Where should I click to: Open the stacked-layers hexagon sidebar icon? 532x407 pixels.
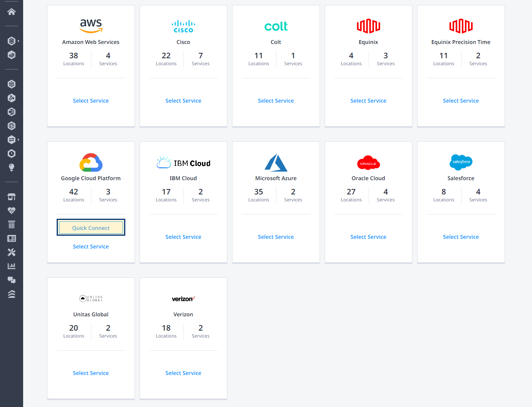pos(12,41)
